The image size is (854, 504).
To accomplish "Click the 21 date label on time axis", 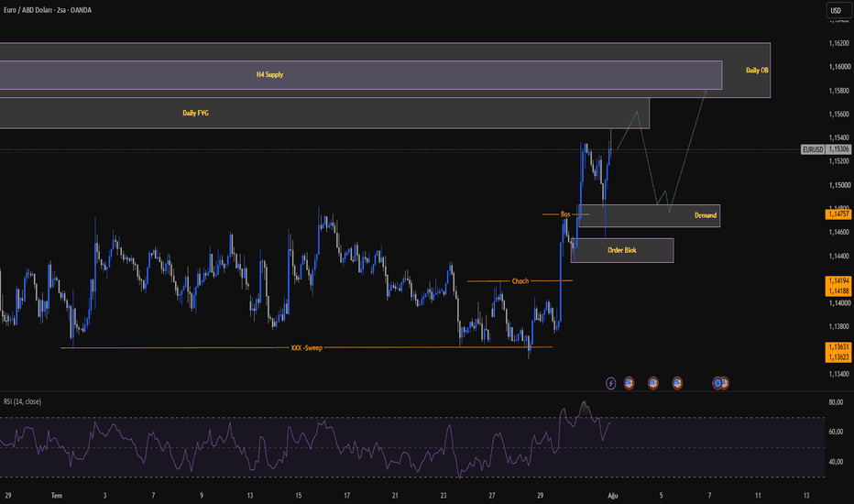I will coord(395,495).
